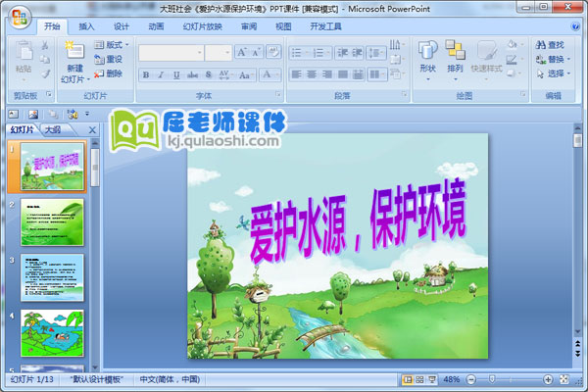Click the Cut scissors icon

click(x=45, y=45)
